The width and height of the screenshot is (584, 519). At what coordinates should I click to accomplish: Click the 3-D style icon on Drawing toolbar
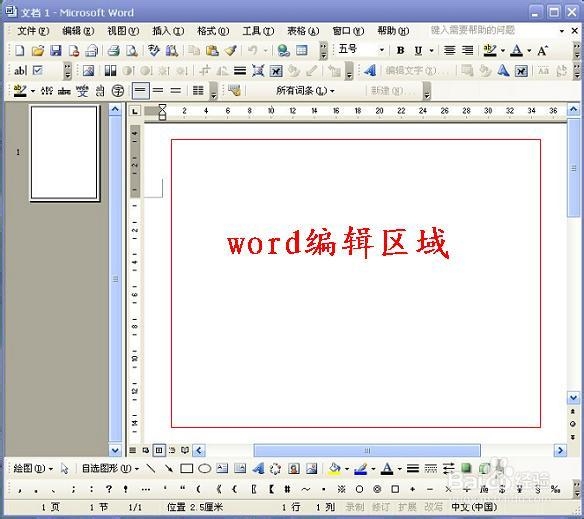[x=484, y=468]
